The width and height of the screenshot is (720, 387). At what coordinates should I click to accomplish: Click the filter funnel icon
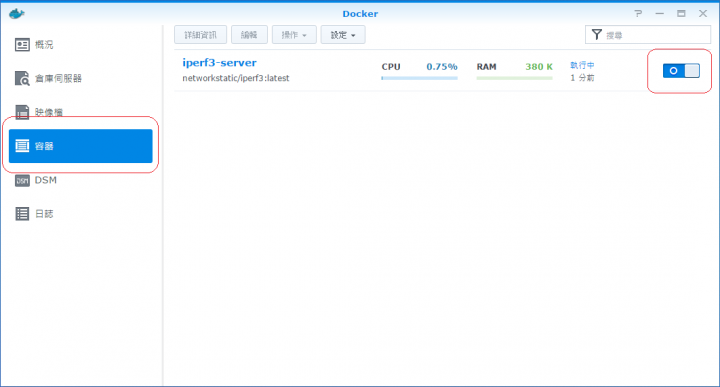pyautogui.click(x=596, y=34)
